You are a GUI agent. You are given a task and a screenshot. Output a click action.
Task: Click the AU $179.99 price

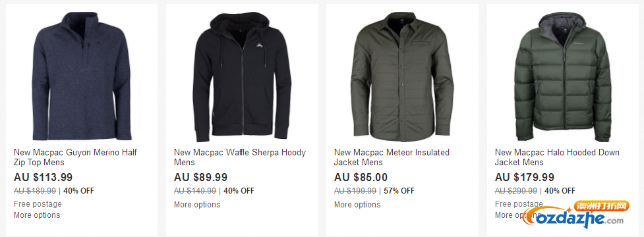click(x=525, y=178)
